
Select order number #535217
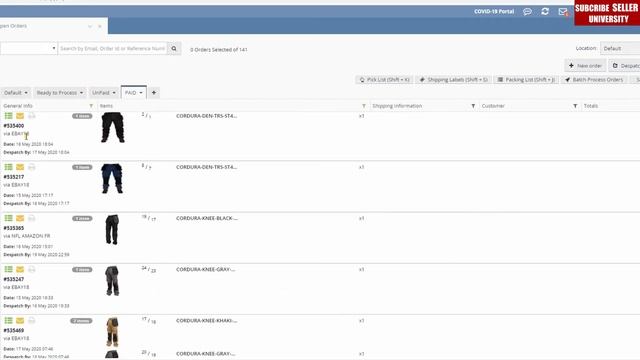[x=13, y=177]
